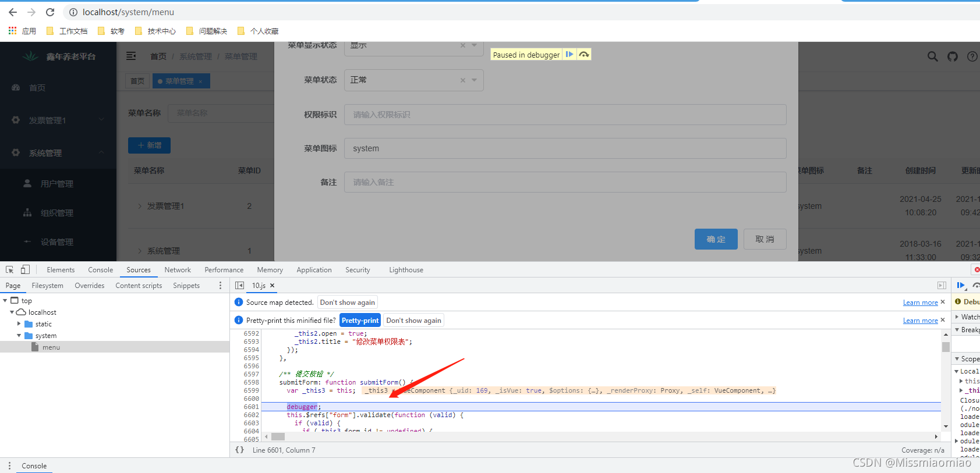980x473 pixels.
Task: Open DevTools drawer menu dots
Action: 9,466
